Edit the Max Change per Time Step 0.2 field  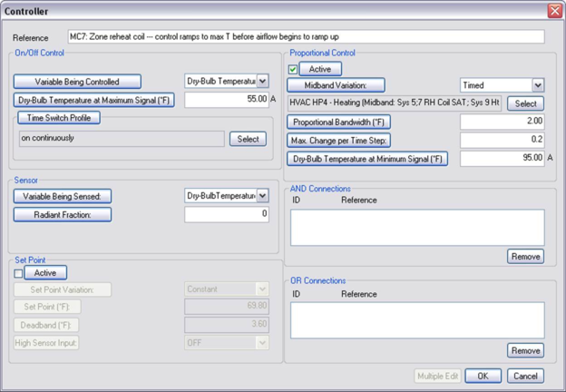pos(503,140)
